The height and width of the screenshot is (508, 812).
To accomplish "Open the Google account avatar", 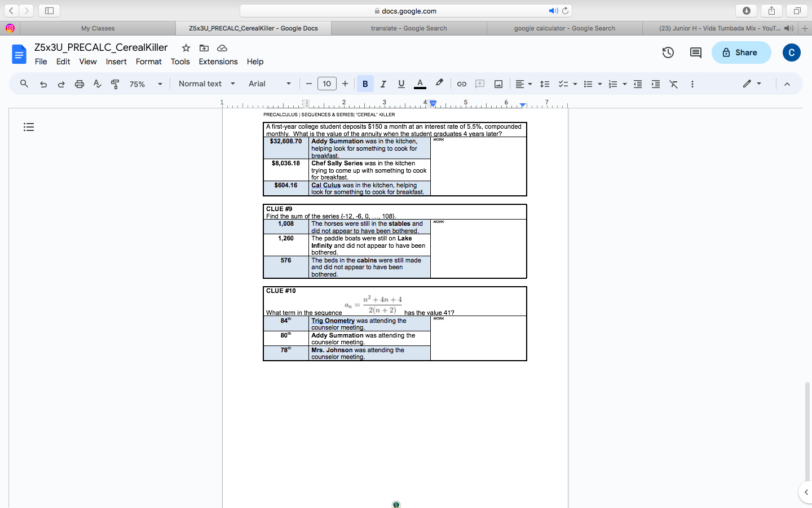I will point(792,52).
